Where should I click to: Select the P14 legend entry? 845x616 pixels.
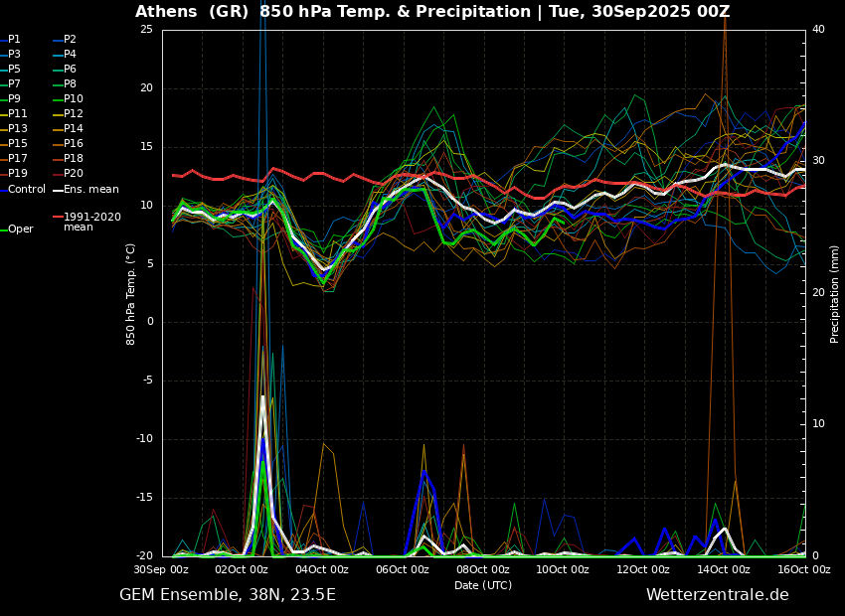coord(73,129)
